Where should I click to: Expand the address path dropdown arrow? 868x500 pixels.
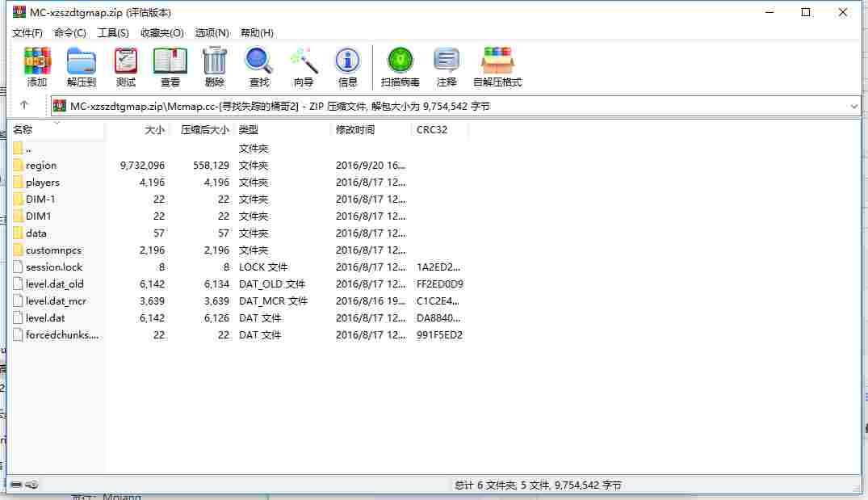[x=853, y=107]
